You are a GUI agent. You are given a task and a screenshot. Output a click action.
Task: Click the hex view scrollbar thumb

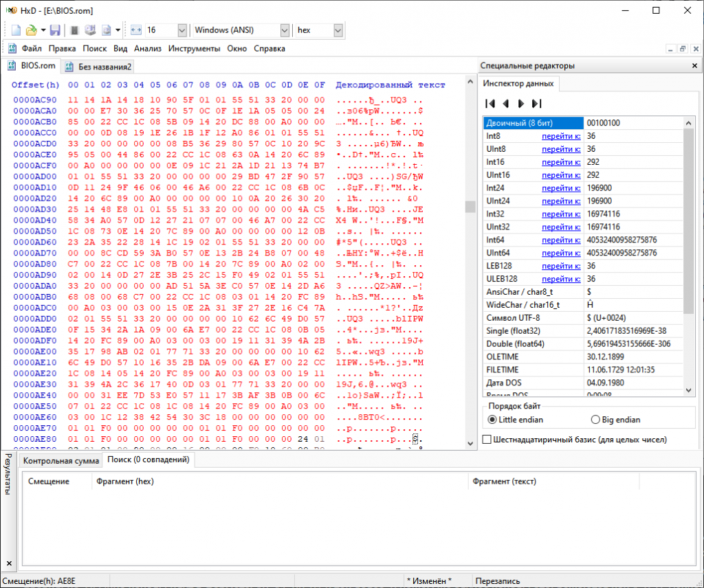[470, 206]
